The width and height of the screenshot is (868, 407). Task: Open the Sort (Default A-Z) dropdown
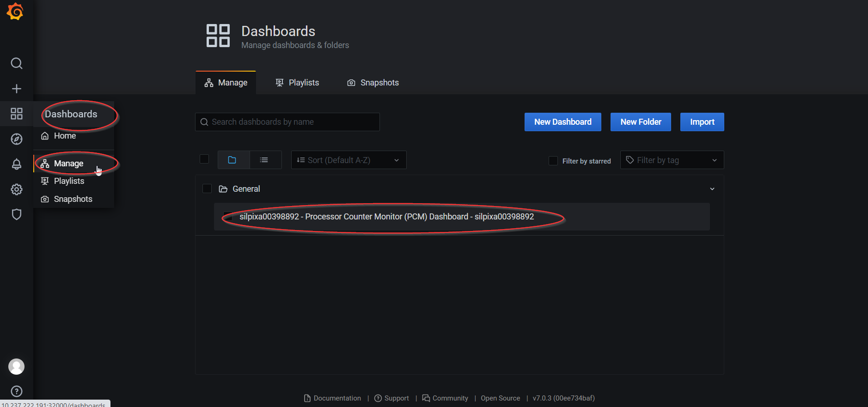[349, 160]
